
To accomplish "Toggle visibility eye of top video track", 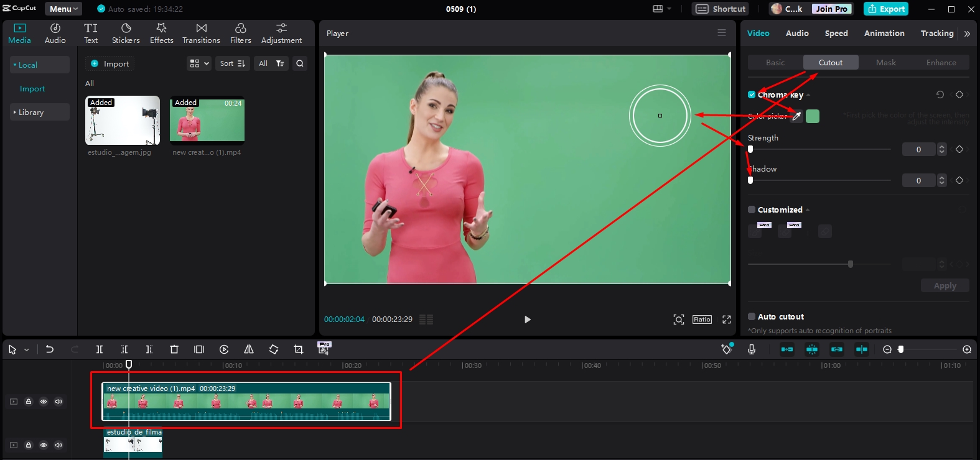I will 44,402.
